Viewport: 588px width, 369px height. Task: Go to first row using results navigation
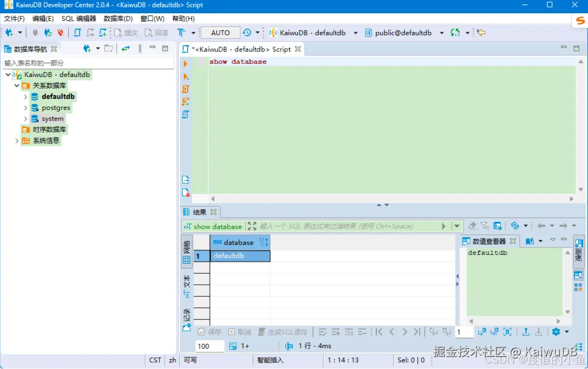pos(379,332)
